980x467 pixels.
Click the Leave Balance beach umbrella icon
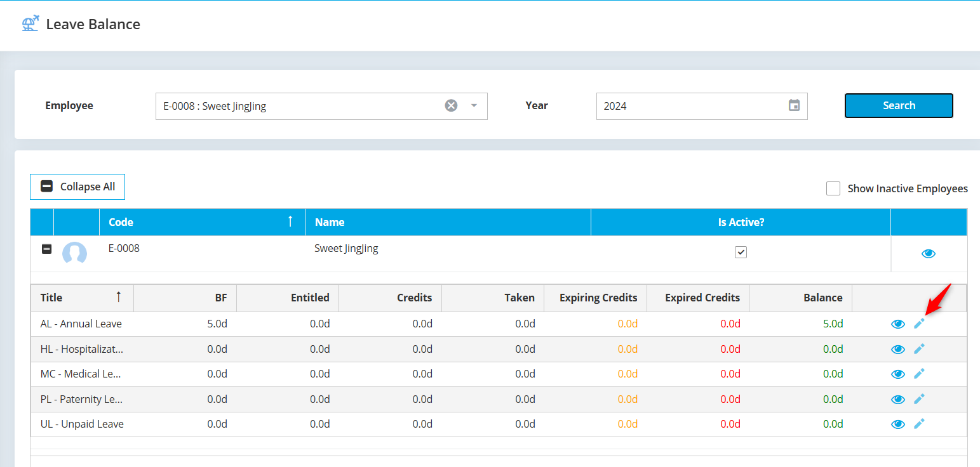(x=30, y=24)
